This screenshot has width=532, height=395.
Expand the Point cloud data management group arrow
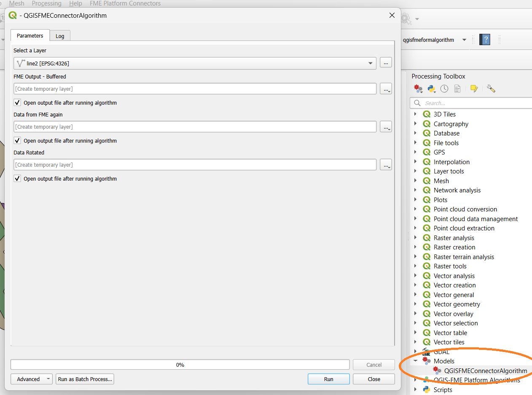tap(416, 219)
